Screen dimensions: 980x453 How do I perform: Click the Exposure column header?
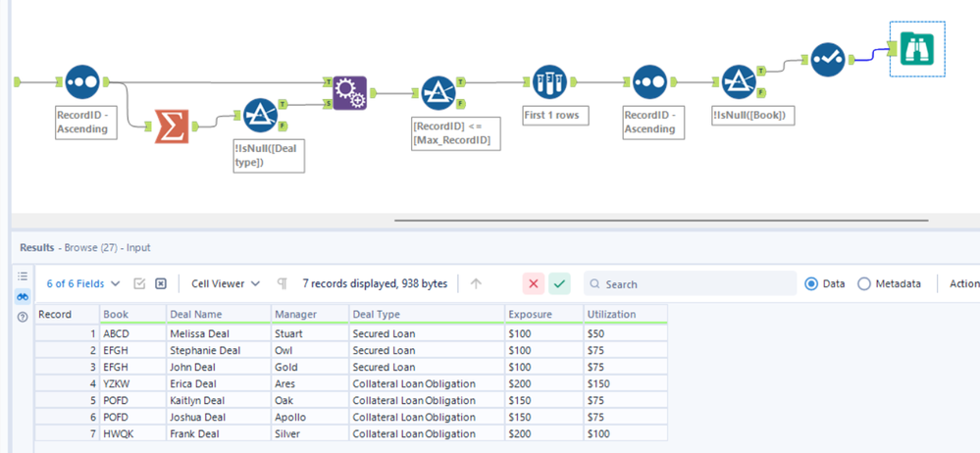(530, 315)
